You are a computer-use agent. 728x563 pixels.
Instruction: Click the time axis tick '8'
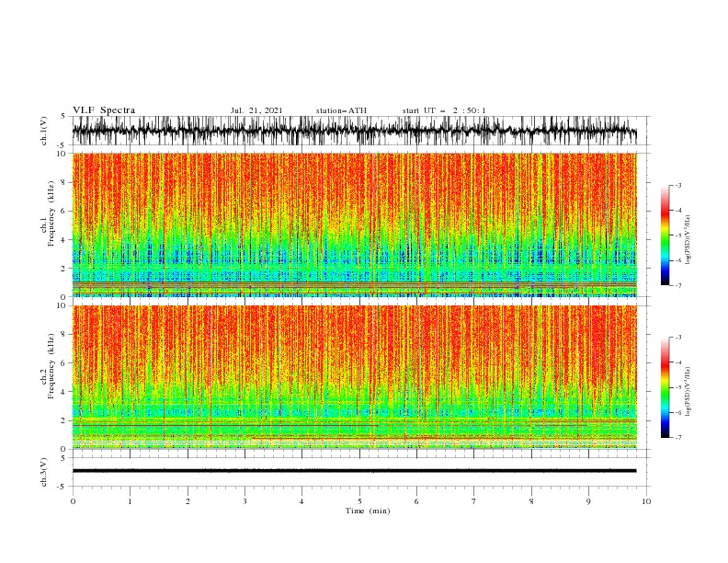(531, 501)
